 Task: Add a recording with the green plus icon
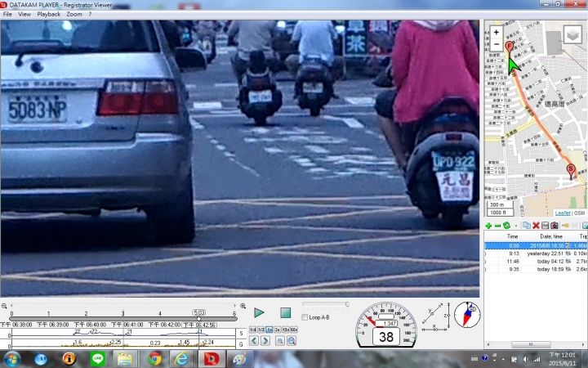[x=488, y=226]
